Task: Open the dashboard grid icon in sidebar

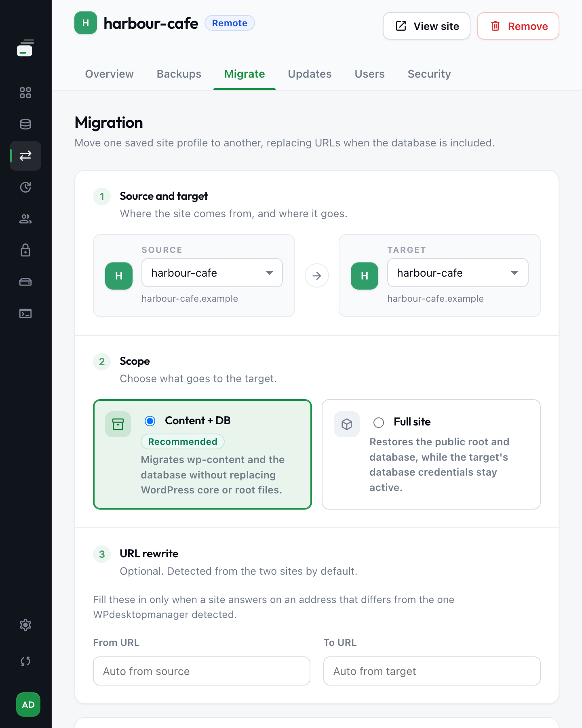Action: coord(25,93)
